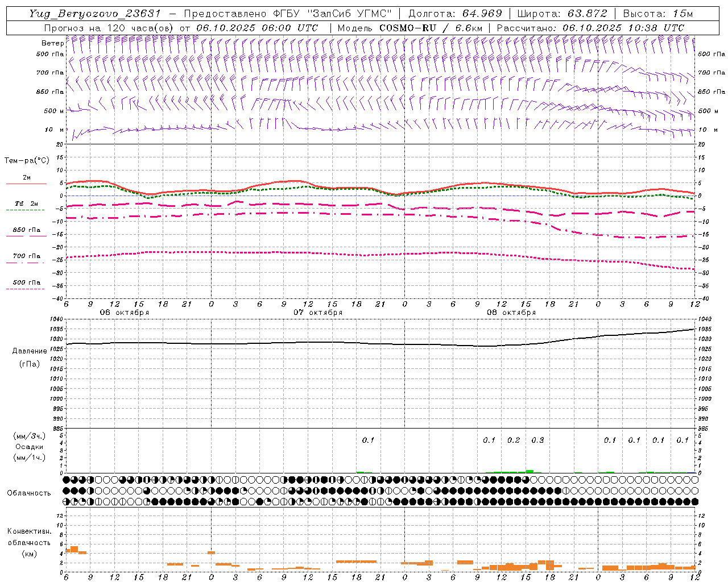The image size is (728, 582).
Task: Click the longitude value Долгота: 64.969
Action: [x=455, y=14]
